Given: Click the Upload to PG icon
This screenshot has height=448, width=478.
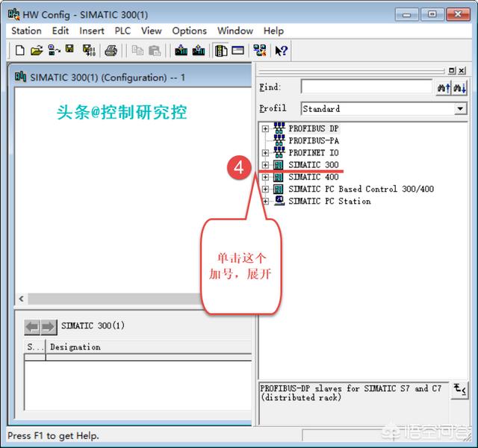Looking at the screenshot, I should point(199,50).
